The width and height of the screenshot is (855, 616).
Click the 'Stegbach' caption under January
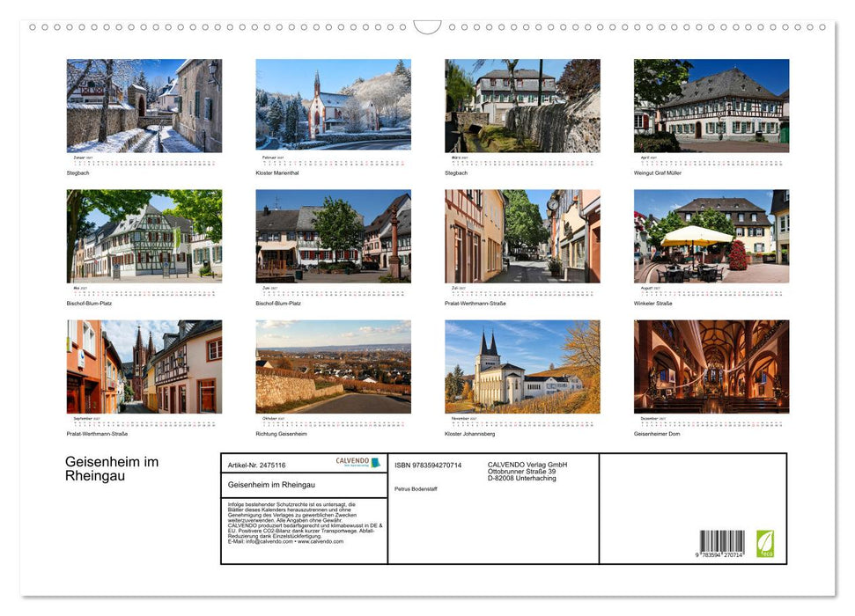click(77, 172)
